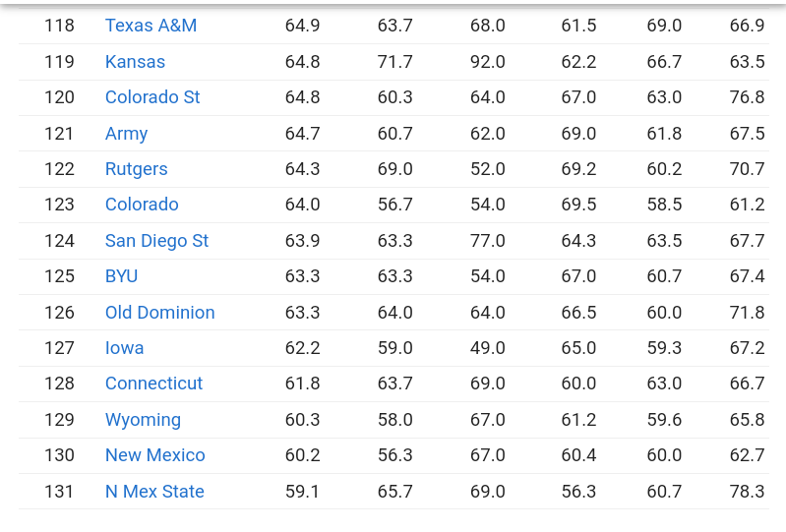The image size is (786, 532).
Task: Open the Colorado St team page
Action: (x=152, y=97)
